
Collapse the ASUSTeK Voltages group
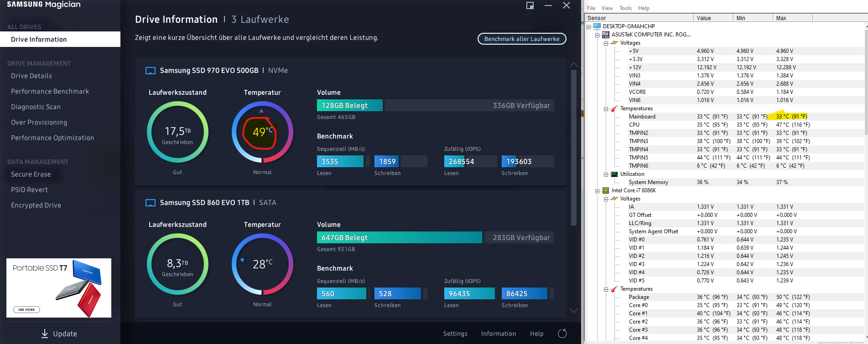click(x=606, y=43)
